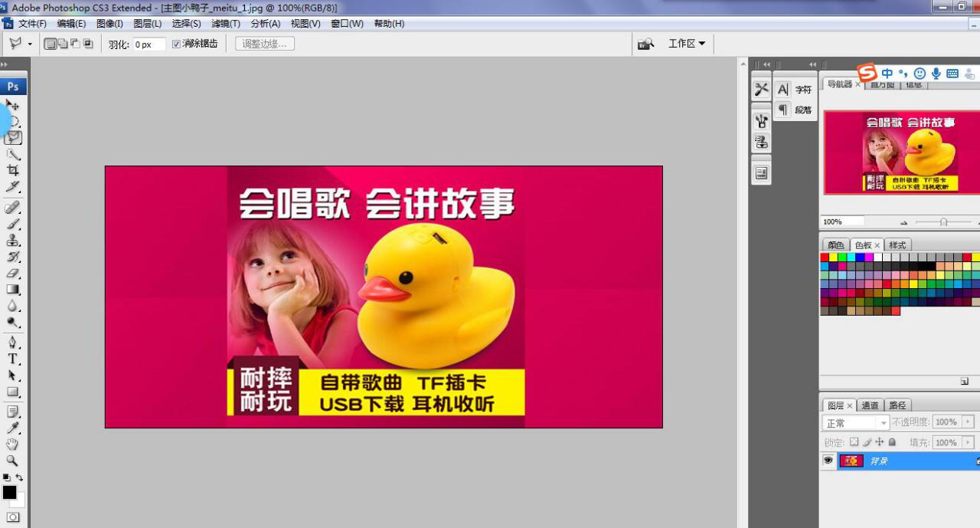Expand the 工作区 workspace dropdown
980x528 pixels.
point(687,44)
